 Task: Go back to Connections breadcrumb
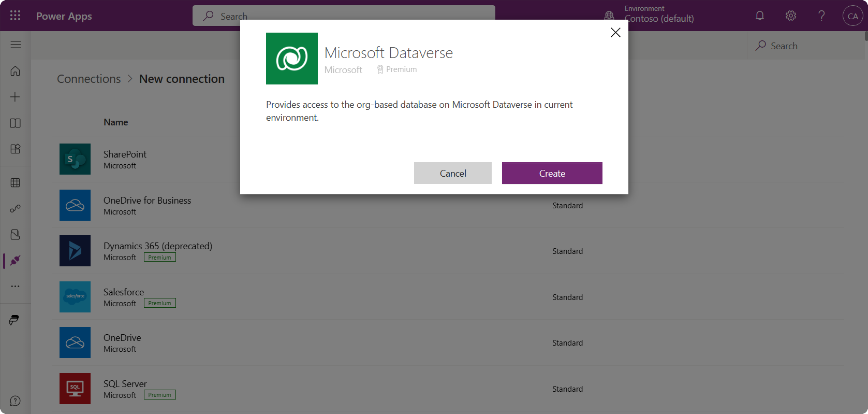89,79
